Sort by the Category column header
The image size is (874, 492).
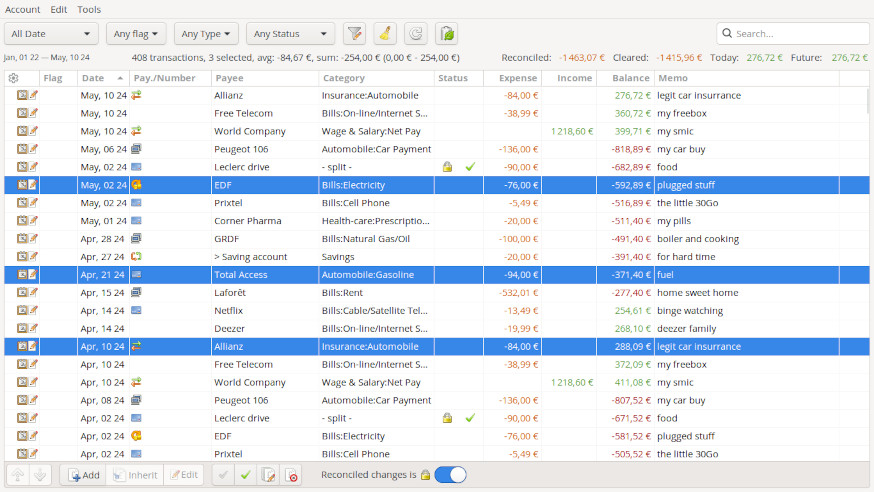(x=376, y=78)
